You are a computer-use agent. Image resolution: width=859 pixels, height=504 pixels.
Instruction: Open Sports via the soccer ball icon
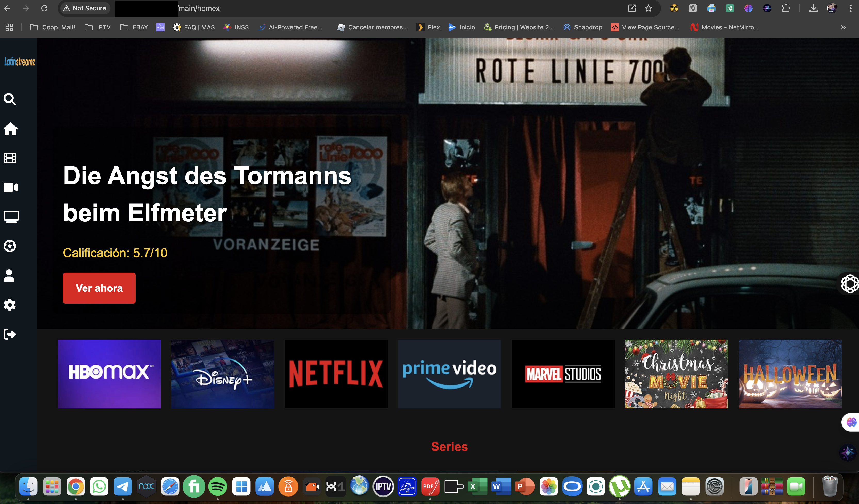pos(10,246)
